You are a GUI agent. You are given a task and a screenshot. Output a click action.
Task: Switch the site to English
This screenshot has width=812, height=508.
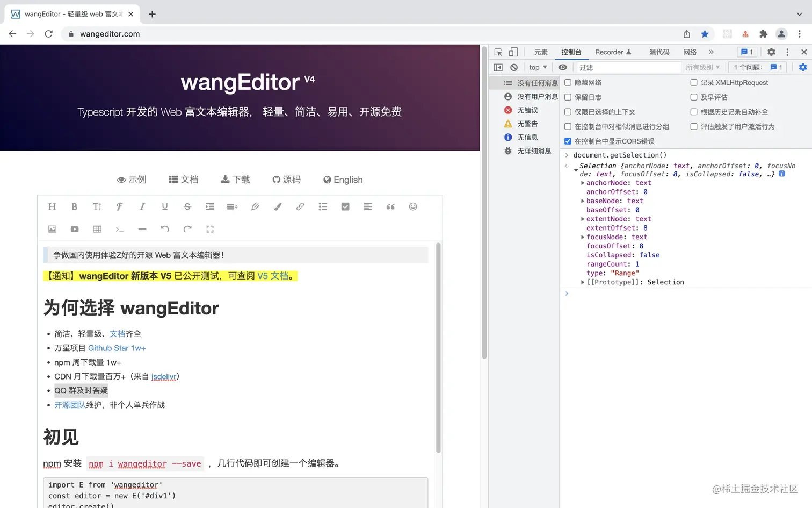click(343, 180)
